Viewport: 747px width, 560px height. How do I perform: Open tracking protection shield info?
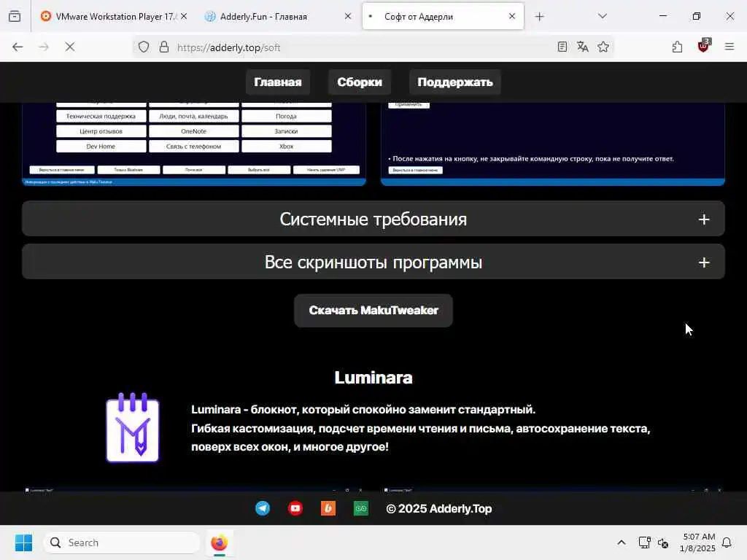[x=144, y=47]
